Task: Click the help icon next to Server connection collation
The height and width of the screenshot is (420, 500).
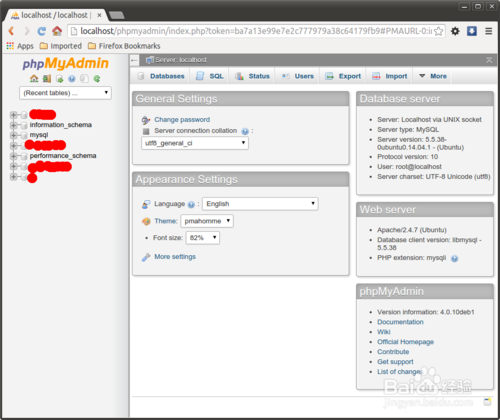Action: tap(245, 131)
